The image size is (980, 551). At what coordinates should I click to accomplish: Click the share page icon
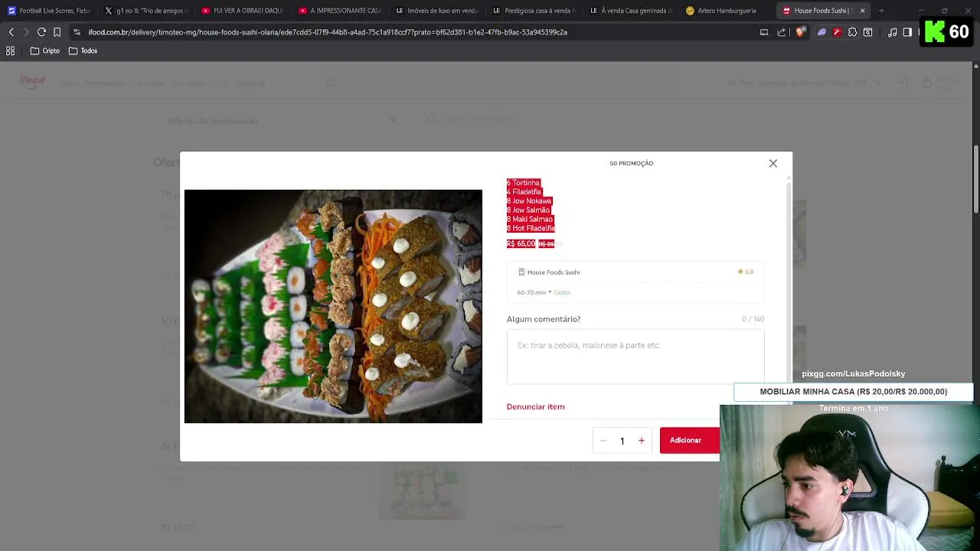[x=781, y=32]
